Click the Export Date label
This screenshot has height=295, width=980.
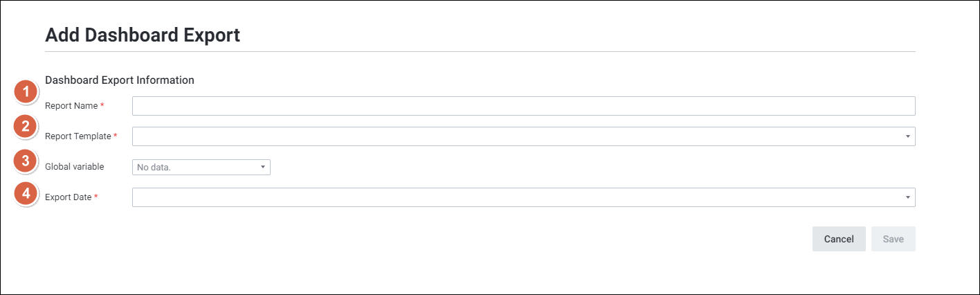(68, 197)
